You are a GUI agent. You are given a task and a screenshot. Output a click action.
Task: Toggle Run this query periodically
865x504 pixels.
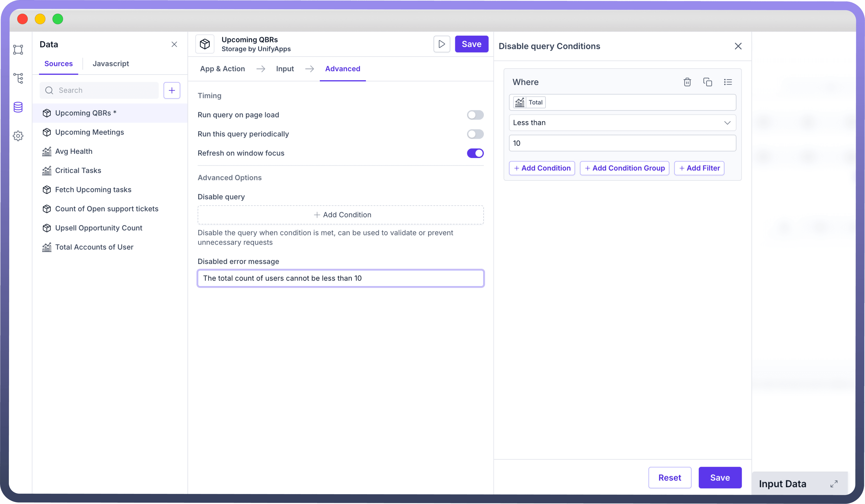(475, 134)
